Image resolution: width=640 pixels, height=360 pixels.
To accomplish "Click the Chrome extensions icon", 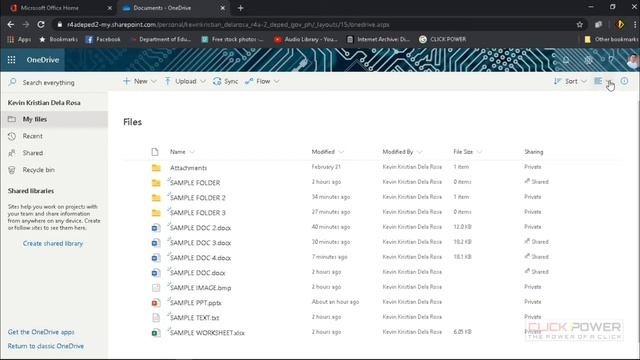I will point(598,24).
